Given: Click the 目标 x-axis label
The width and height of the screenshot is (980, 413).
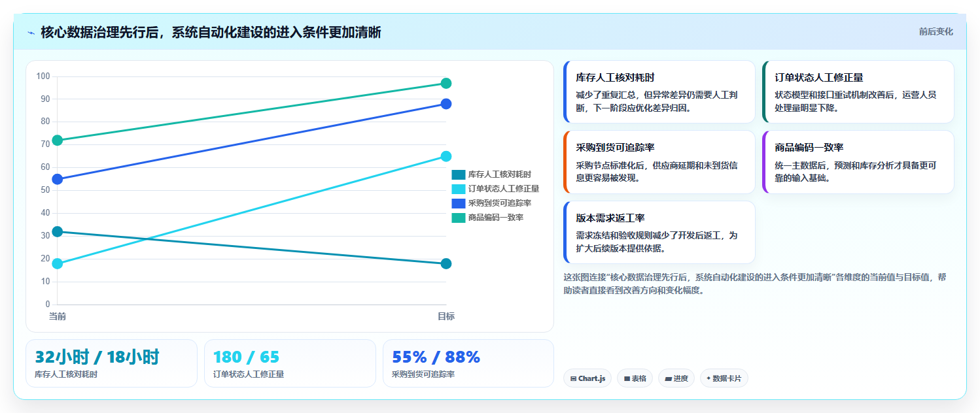Looking at the screenshot, I should click(x=446, y=316).
